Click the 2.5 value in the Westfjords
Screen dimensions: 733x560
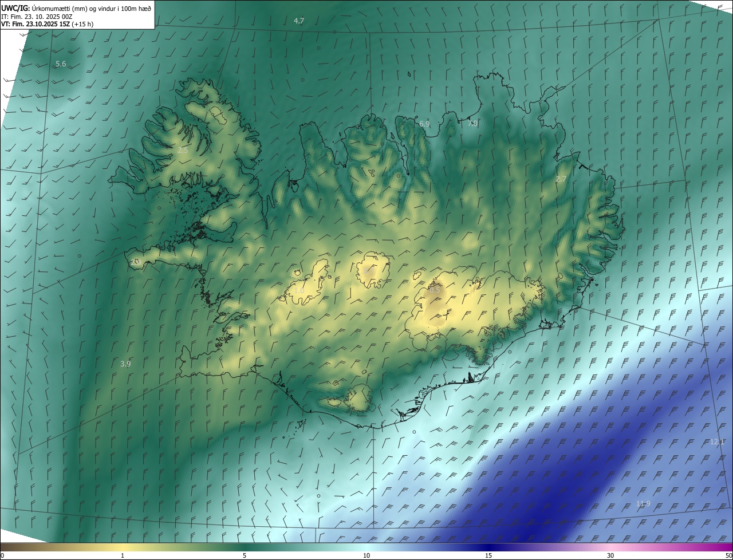183,150
